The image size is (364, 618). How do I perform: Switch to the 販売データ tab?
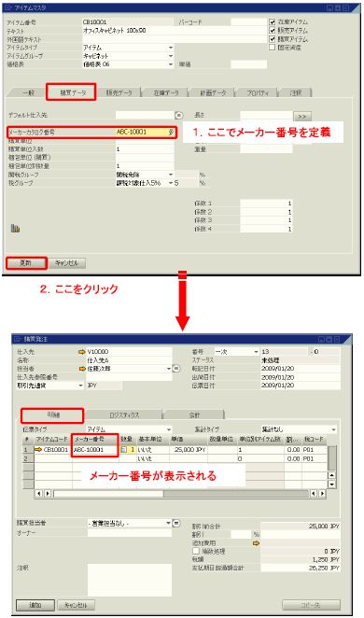coord(119,92)
